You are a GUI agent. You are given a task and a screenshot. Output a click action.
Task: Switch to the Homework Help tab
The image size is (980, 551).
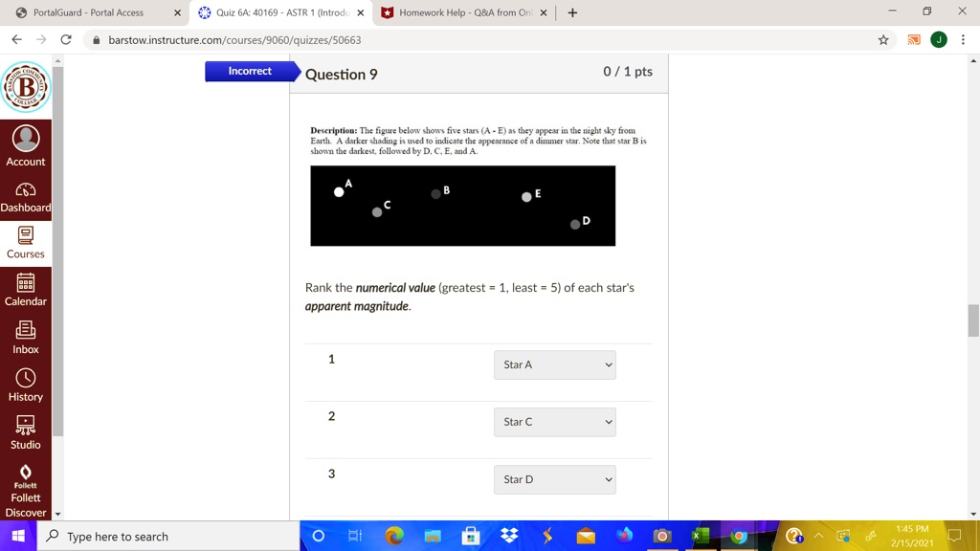pos(465,12)
